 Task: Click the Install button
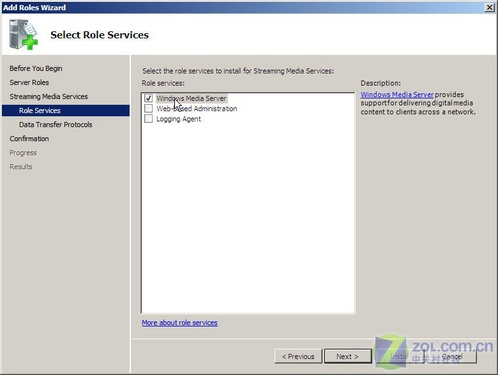coord(399,356)
